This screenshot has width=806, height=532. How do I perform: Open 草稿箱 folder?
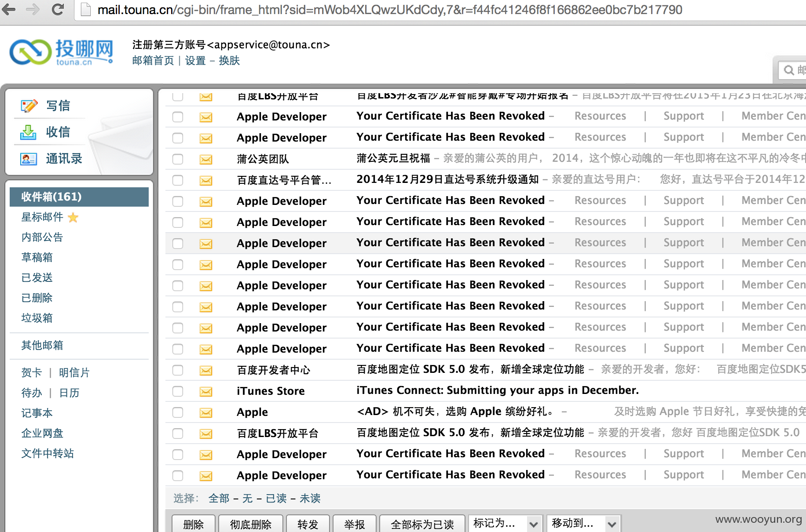pyautogui.click(x=37, y=257)
